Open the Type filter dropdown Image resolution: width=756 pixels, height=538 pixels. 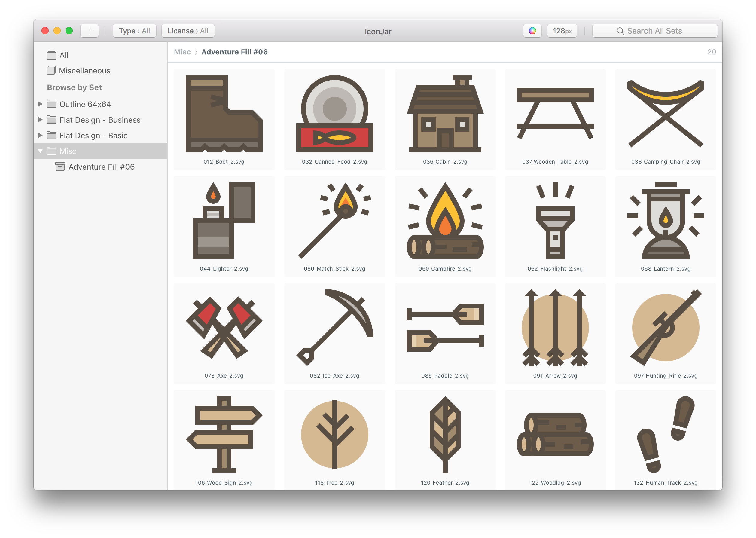[134, 30]
